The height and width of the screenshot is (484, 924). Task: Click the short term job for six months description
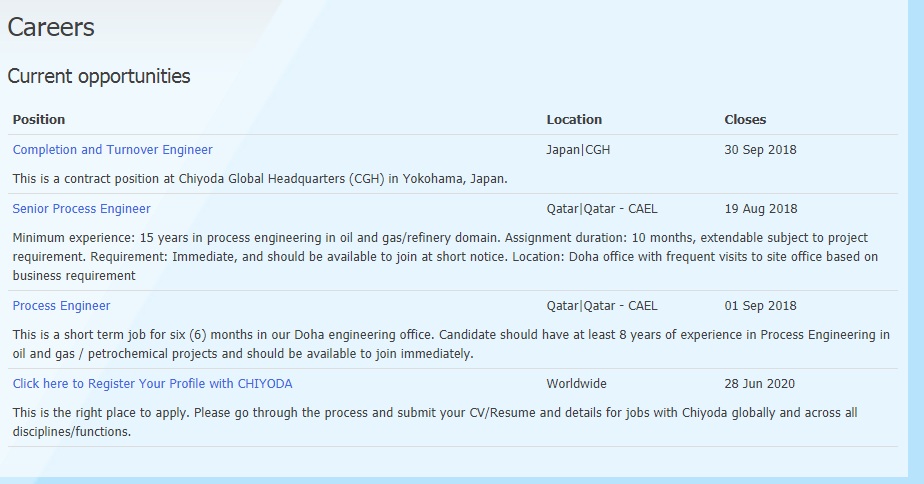click(451, 344)
